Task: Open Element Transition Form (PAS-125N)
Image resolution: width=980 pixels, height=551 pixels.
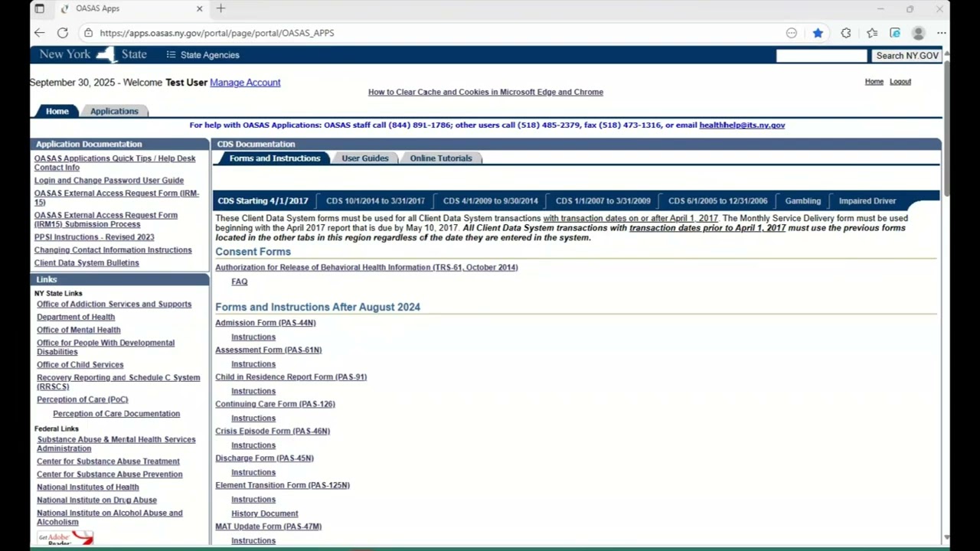Action: click(283, 485)
